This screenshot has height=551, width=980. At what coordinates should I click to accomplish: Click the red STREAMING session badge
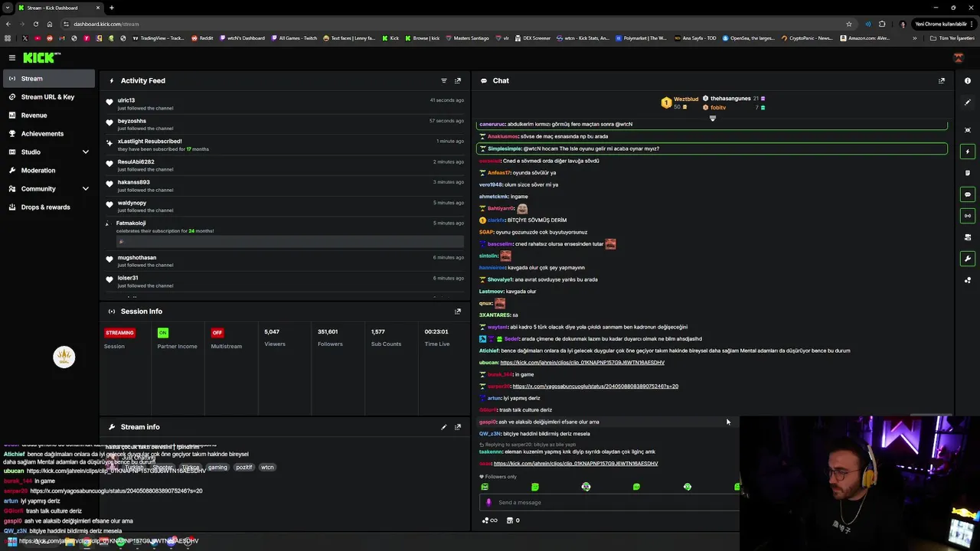pos(119,333)
